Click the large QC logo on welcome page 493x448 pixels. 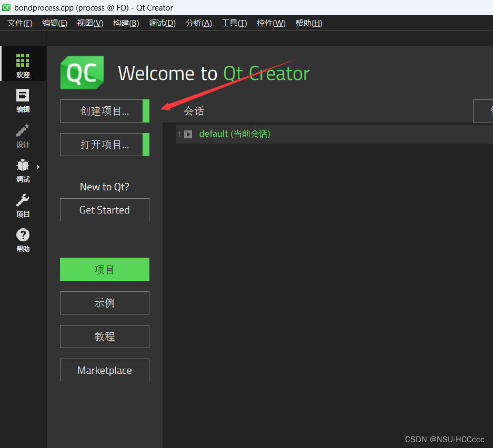click(82, 73)
